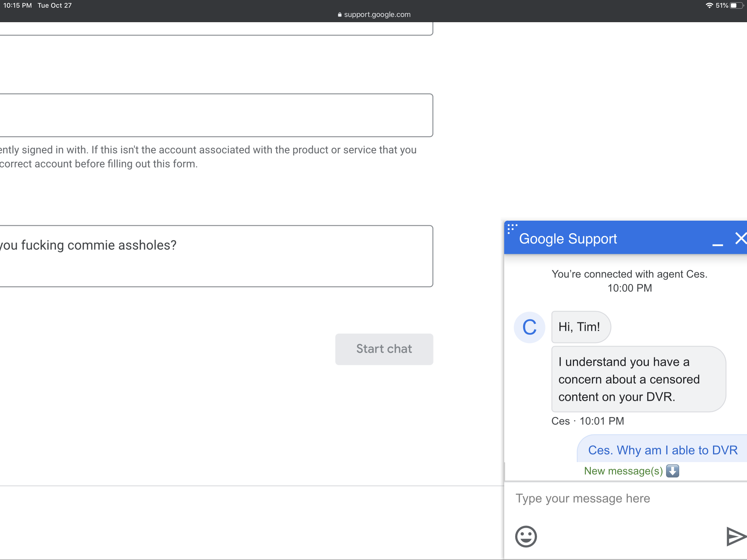747x560 pixels.
Task: Close the Google Support chat window
Action: coord(741,238)
